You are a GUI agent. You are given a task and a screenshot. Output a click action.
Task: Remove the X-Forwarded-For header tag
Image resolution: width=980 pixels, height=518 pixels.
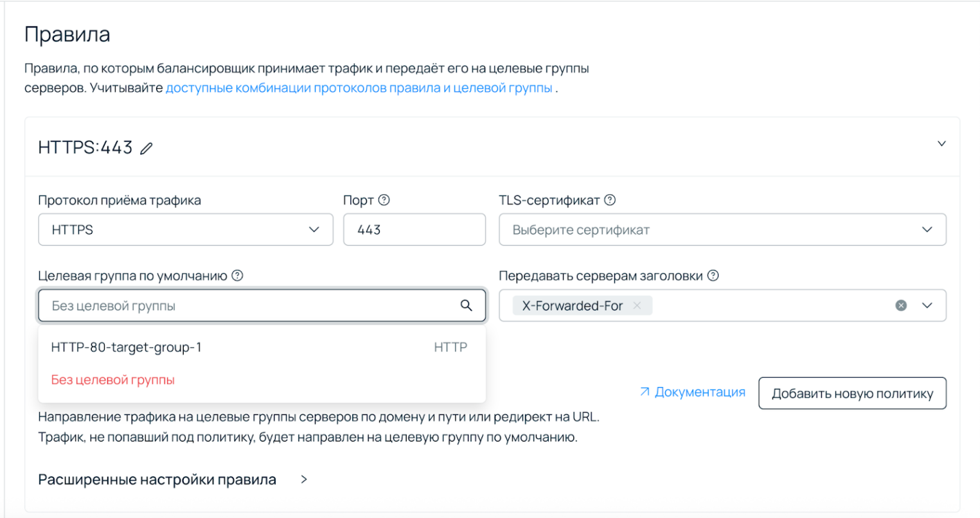(x=637, y=305)
